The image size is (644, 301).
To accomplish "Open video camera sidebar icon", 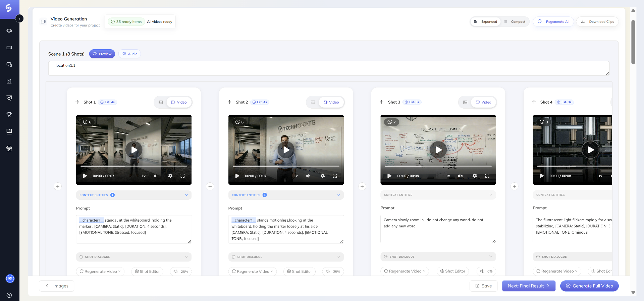I will pos(9,48).
